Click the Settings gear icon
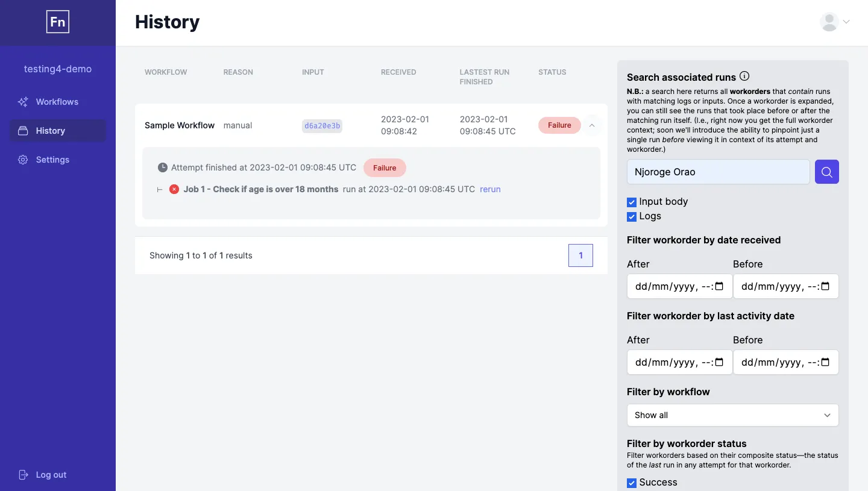The width and height of the screenshot is (868, 491). pos(23,160)
